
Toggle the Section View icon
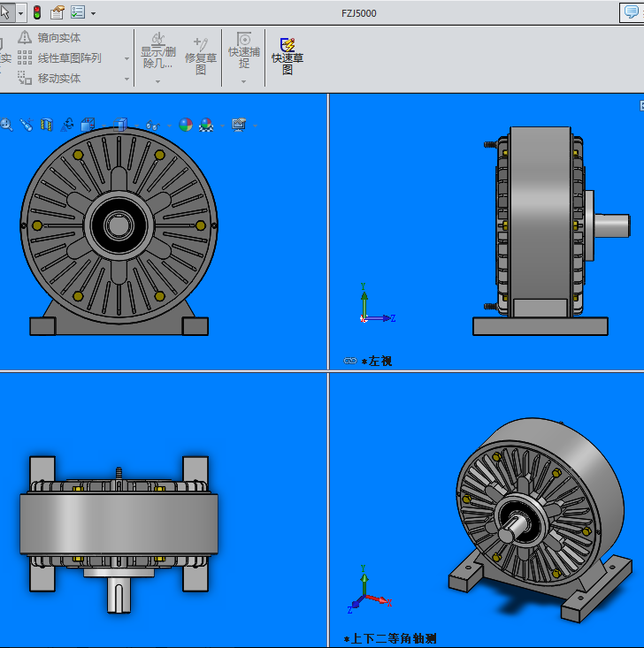[47, 125]
